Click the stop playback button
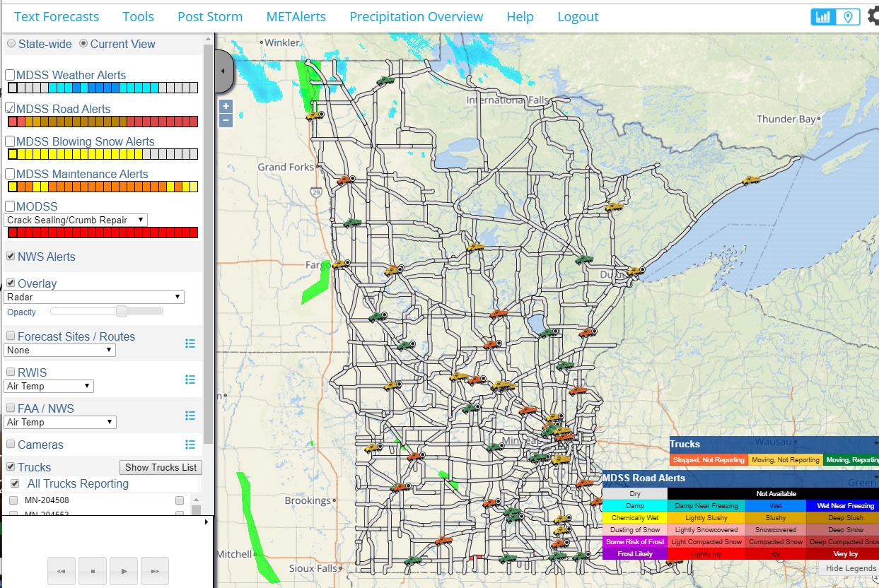Screen dimensions: 879x588 coord(93,570)
